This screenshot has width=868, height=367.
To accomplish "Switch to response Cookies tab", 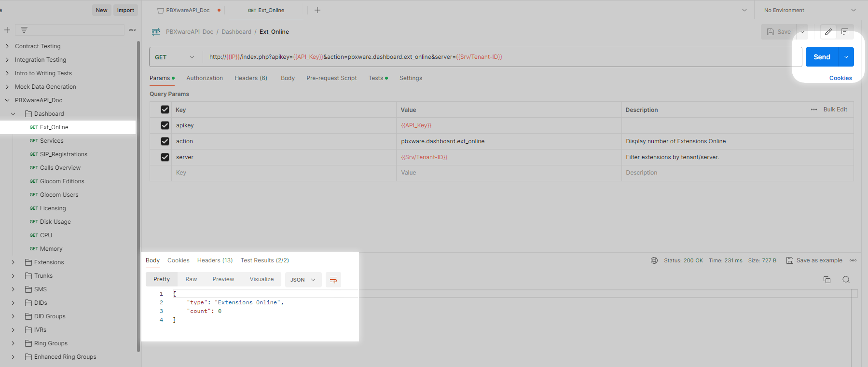I will [x=178, y=260].
